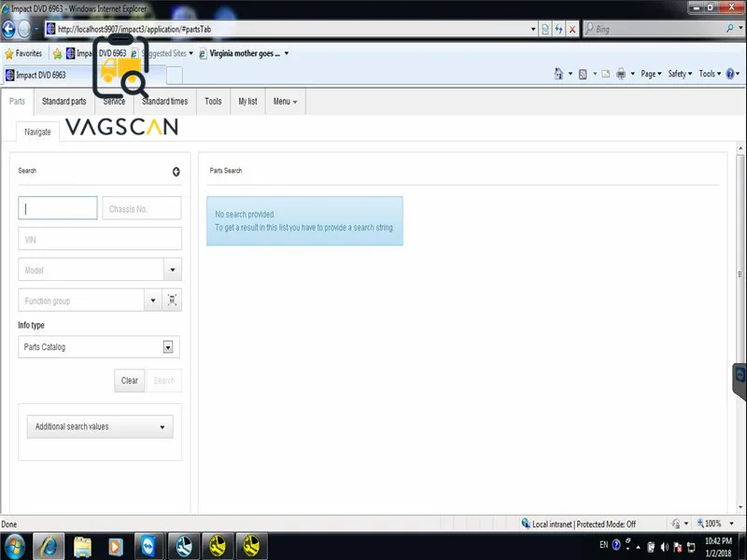Expand the Model dropdown
Screen dimensions: 747x560
point(173,270)
